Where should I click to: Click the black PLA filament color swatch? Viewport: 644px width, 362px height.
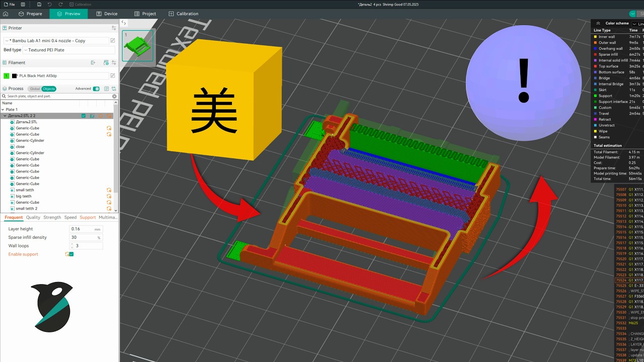(x=15, y=76)
